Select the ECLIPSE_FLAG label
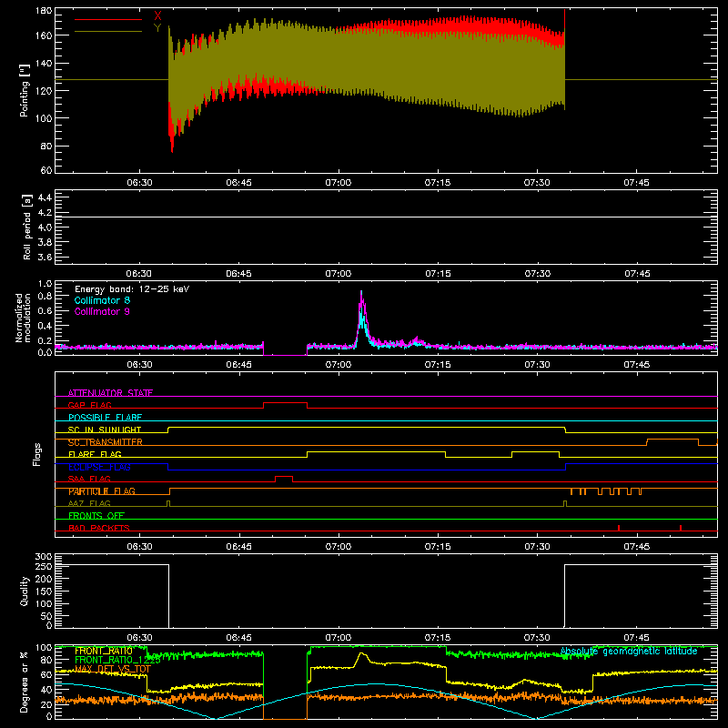The width and height of the screenshot is (728, 728). click(x=99, y=467)
